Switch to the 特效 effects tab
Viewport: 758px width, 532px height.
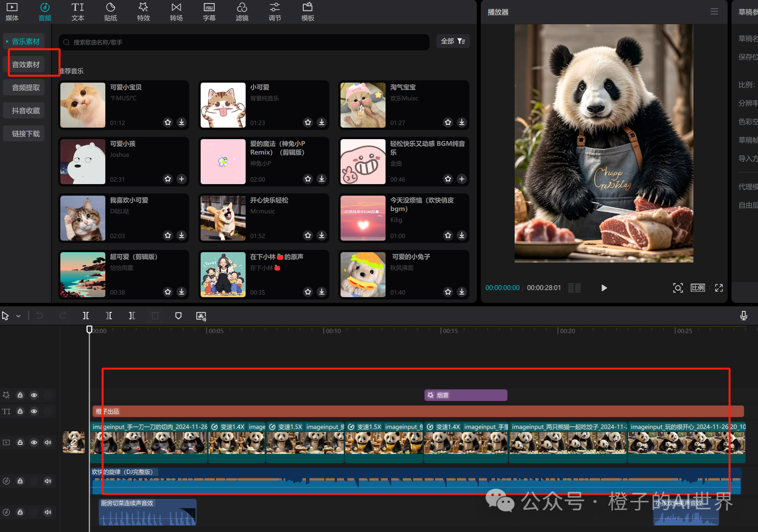143,12
